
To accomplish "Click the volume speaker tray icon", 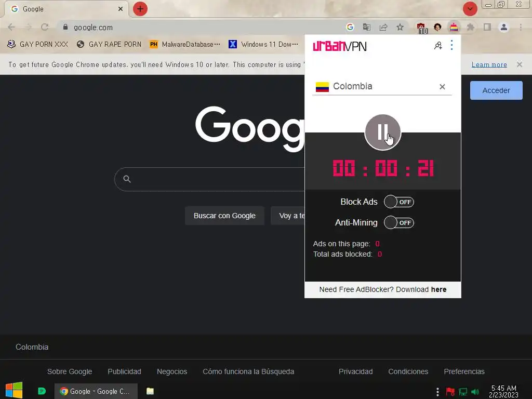I will click(475, 392).
